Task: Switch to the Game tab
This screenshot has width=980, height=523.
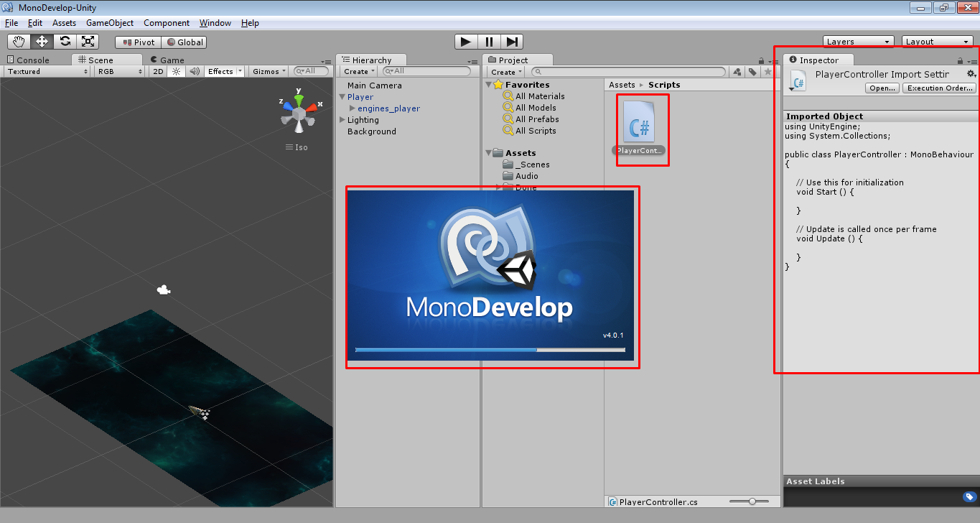Action: (167, 60)
